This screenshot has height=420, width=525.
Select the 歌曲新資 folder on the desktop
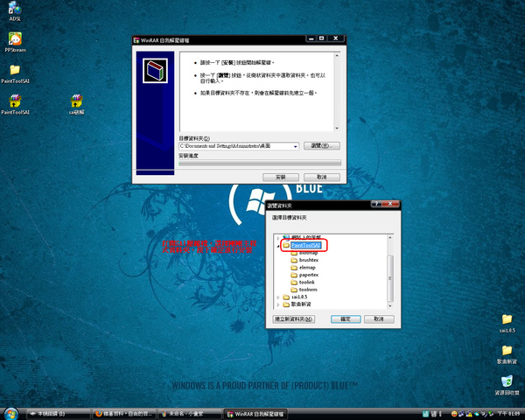(507, 354)
